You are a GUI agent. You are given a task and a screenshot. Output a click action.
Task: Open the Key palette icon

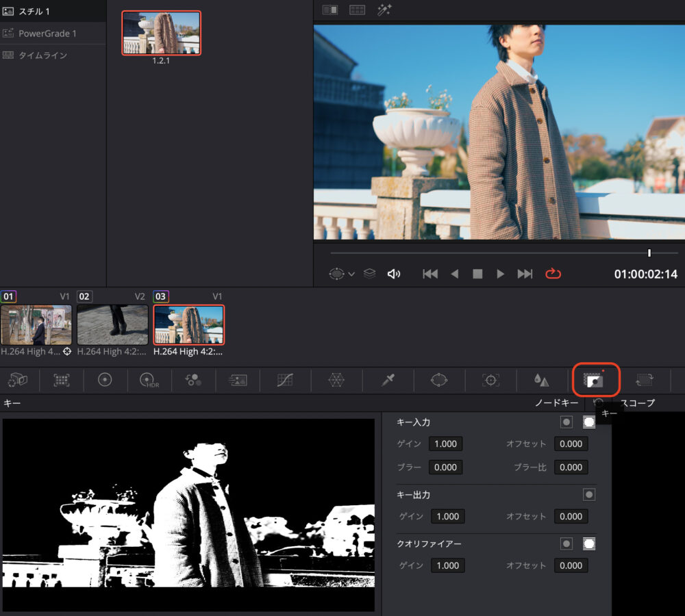click(x=593, y=380)
